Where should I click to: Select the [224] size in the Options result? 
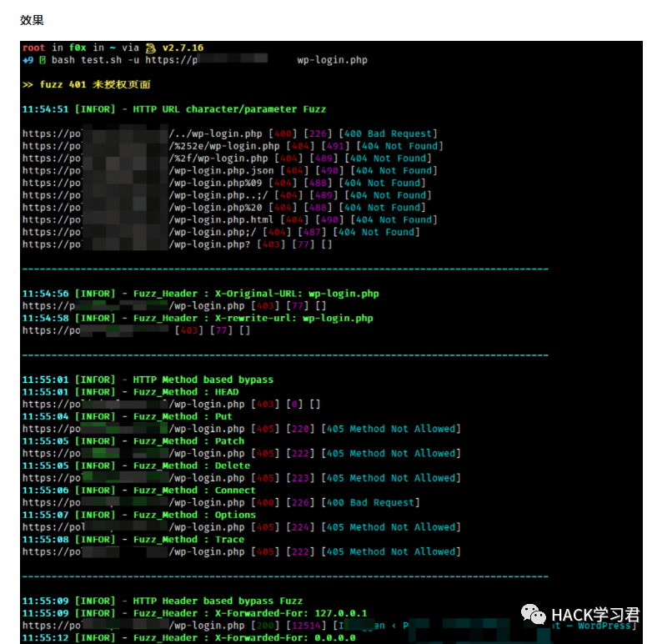coord(301,526)
